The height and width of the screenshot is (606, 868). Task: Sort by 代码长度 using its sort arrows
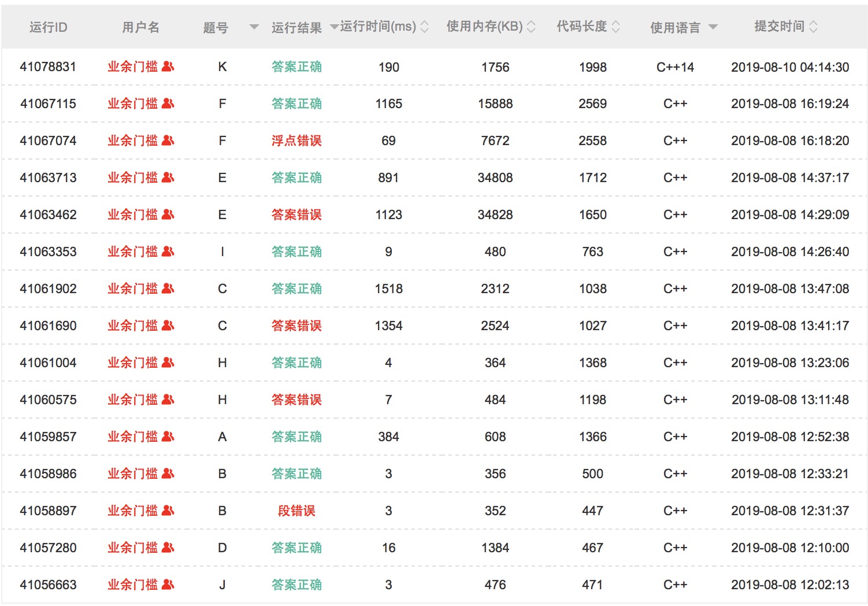(x=615, y=27)
